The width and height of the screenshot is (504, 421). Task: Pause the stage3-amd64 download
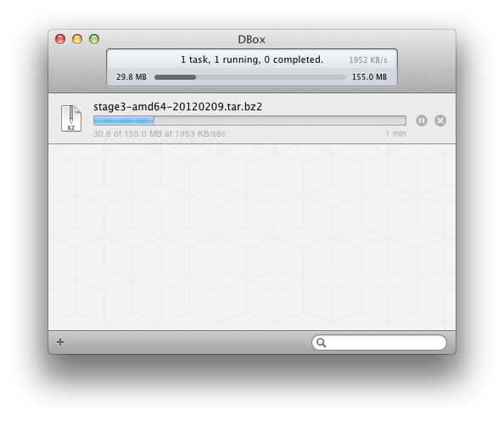(422, 121)
